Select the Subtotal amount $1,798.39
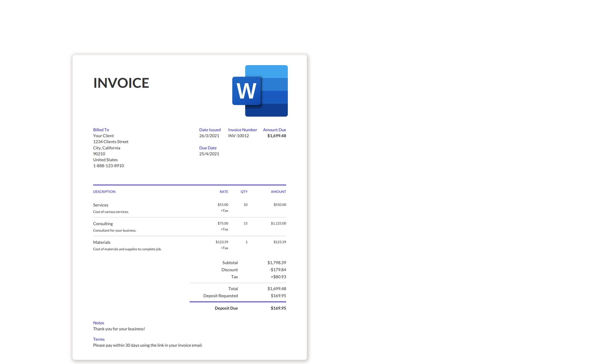Viewport: 614px width, 364px height. click(x=277, y=263)
